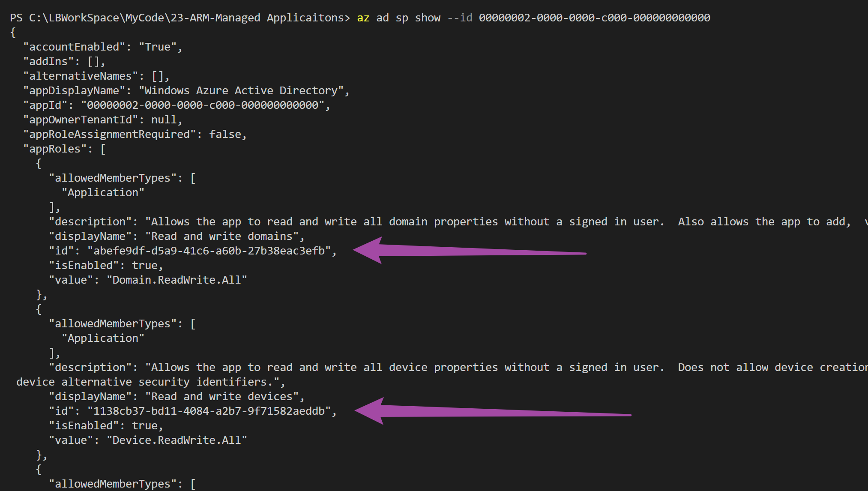Click the "appOwnerTenantId" key

(81, 120)
